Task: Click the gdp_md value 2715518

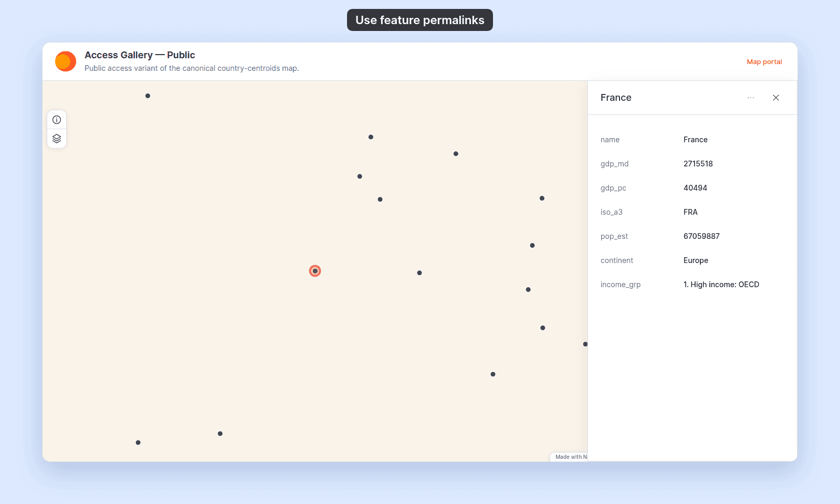Action: (698, 164)
